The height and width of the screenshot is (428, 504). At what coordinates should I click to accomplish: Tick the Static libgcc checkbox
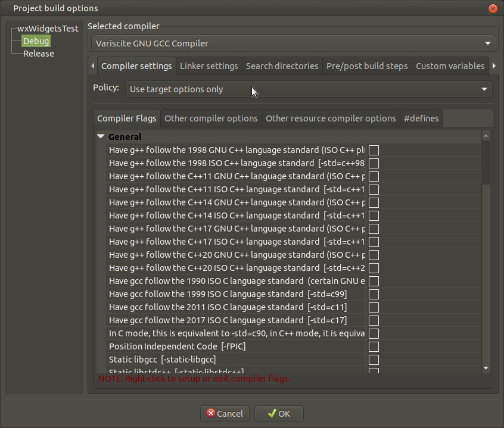coord(374,360)
